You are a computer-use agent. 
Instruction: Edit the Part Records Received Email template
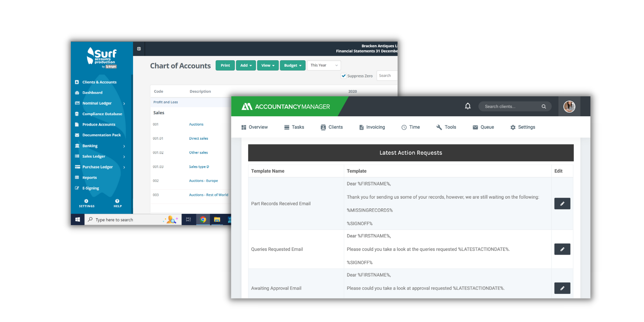[x=562, y=204]
